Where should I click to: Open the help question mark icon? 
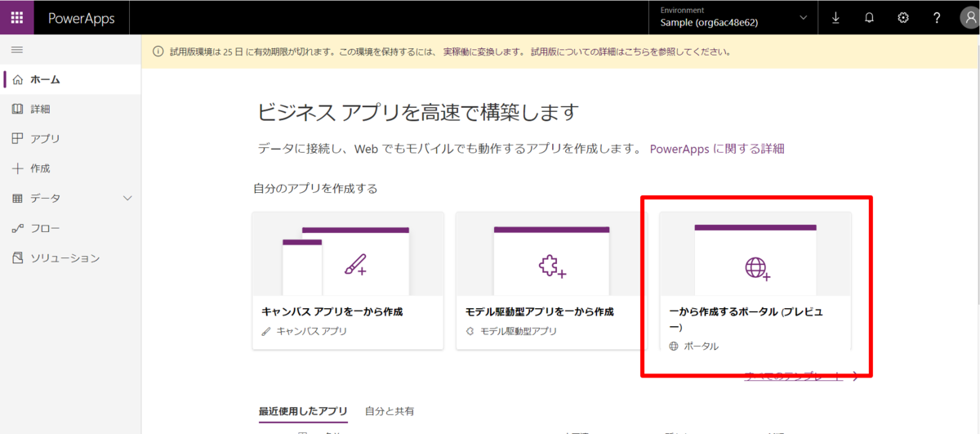(937, 18)
